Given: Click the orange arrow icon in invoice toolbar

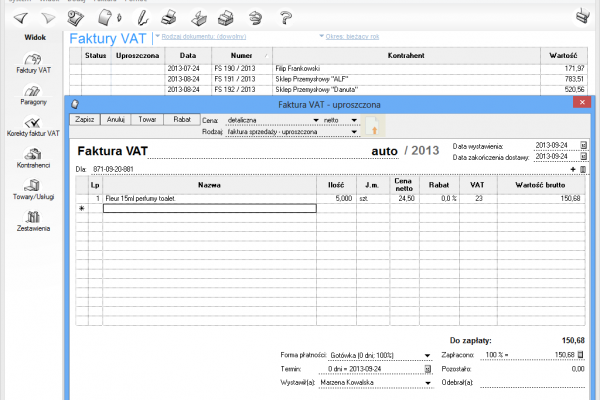Looking at the screenshot, I should click(376, 125).
